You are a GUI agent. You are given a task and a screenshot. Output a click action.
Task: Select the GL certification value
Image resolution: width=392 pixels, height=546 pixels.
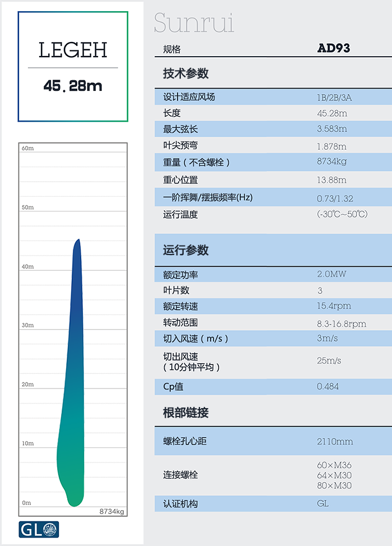tap(323, 503)
